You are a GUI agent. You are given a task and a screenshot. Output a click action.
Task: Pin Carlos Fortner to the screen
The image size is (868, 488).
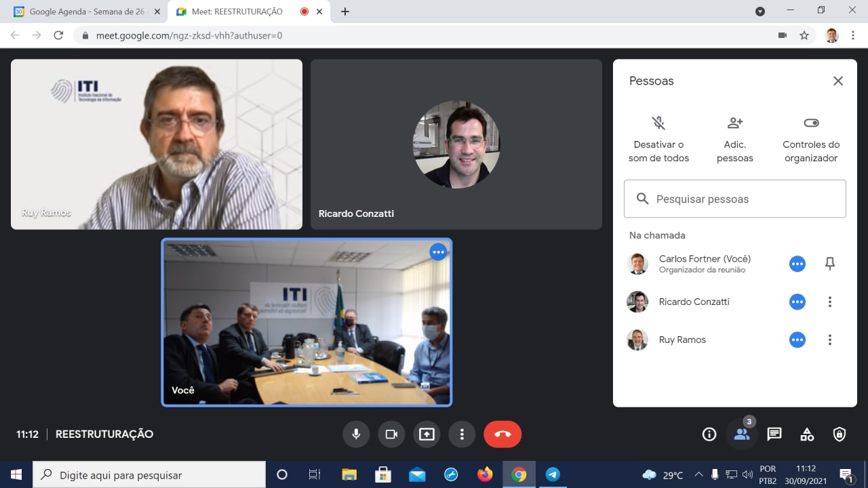pyautogui.click(x=829, y=264)
